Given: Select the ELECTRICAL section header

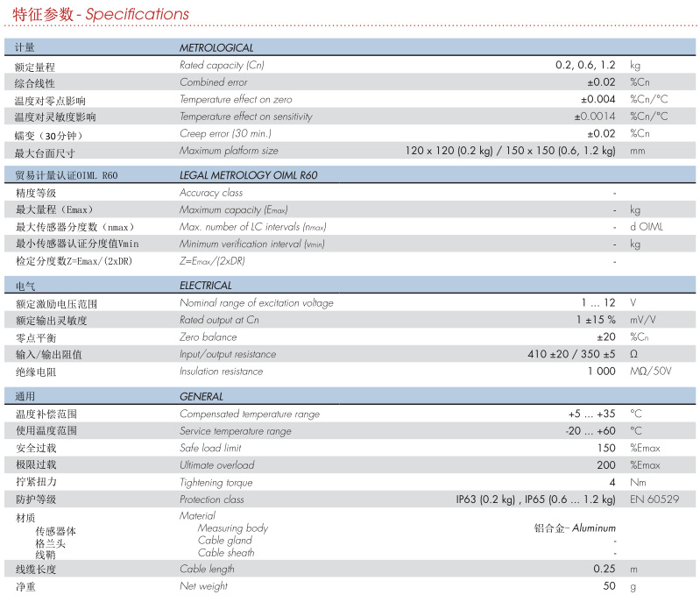Looking at the screenshot, I should 206,285.
